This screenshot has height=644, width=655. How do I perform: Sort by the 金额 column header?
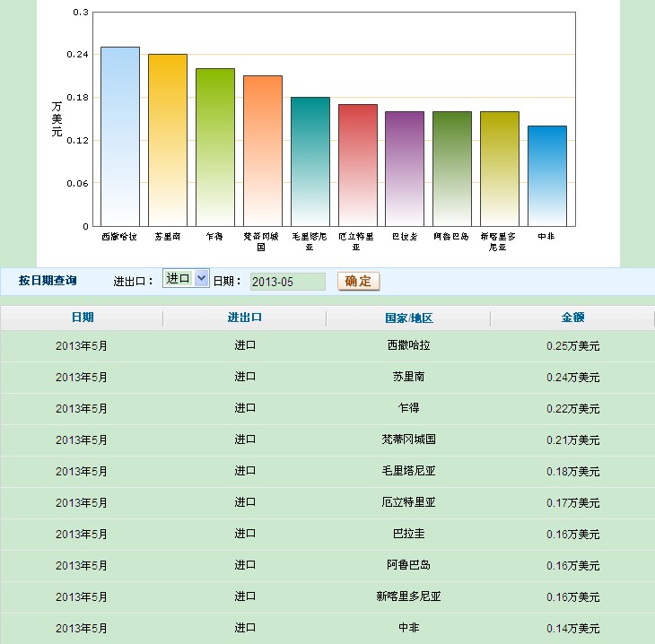[572, 318]
